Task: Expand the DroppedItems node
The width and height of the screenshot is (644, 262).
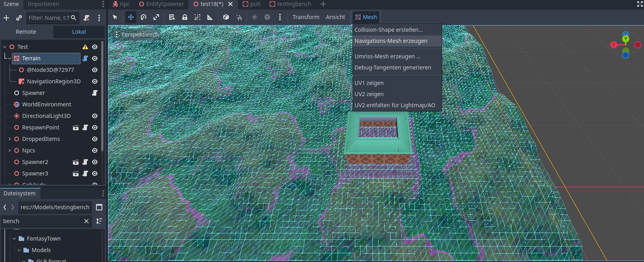Action: tap(10, 139)
